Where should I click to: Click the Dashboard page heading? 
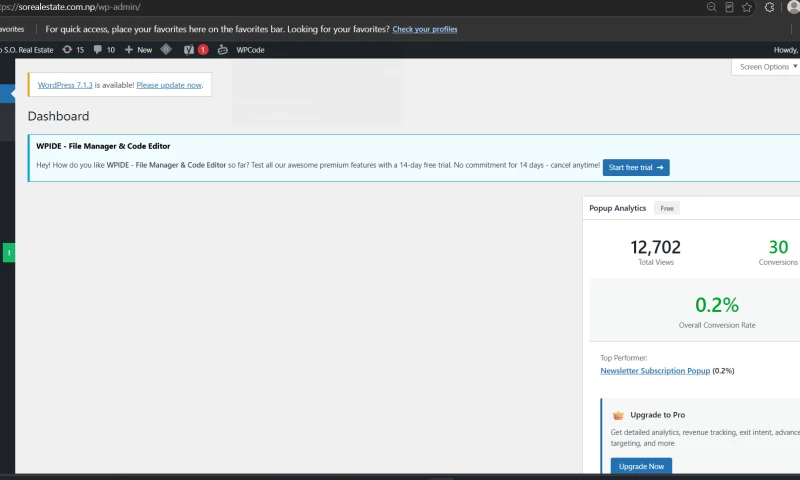point(58,116)
